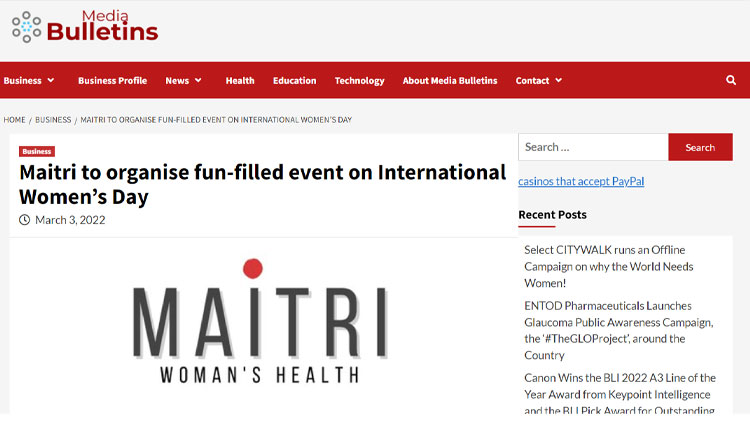The image size is (750, 423).
Task: Open the Business Profile menu item
Action: pyautogui.click(x=112, y=80)
